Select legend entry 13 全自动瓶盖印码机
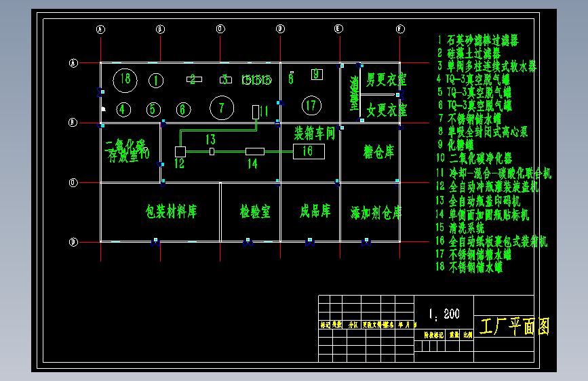The height and width of the screenshot is (381, 588). coord(478,201)
